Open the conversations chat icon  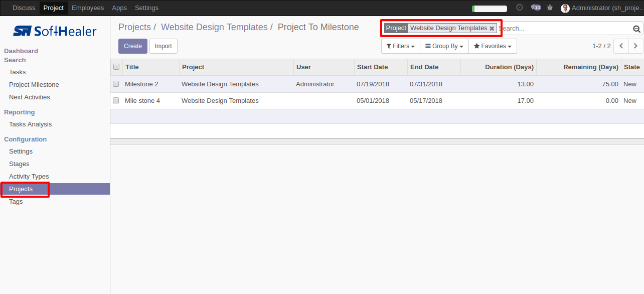(x=536, y=8)
